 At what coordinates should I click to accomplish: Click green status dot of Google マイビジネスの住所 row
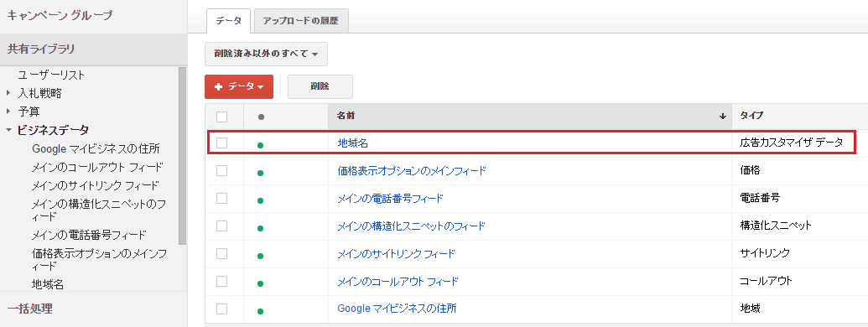260,311
